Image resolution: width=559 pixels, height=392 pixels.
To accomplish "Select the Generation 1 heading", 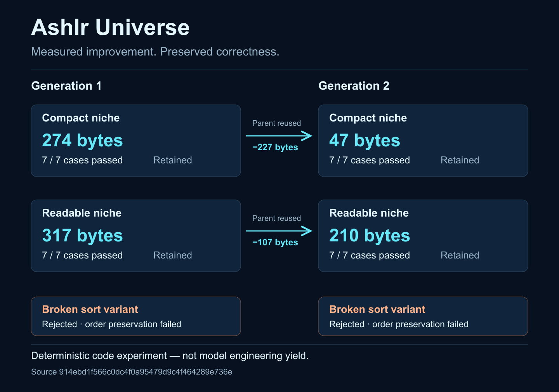I will (x=66, y=86).
